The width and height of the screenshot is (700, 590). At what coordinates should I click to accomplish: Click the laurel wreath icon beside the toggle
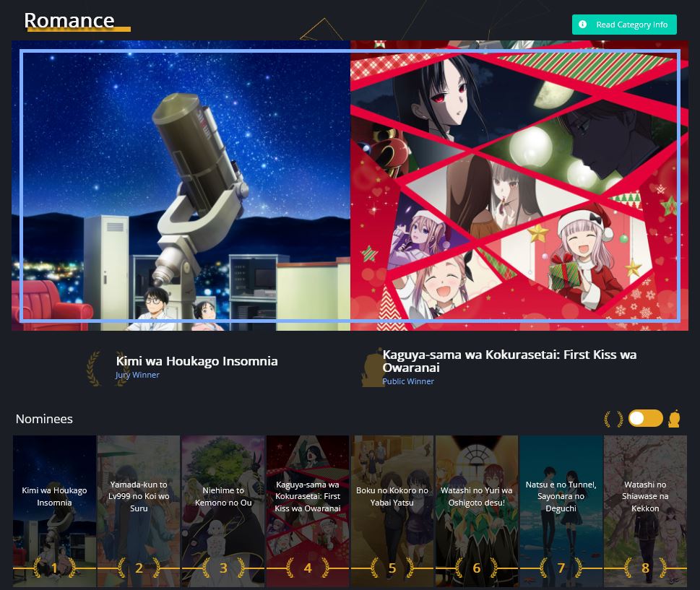(613, 419)
